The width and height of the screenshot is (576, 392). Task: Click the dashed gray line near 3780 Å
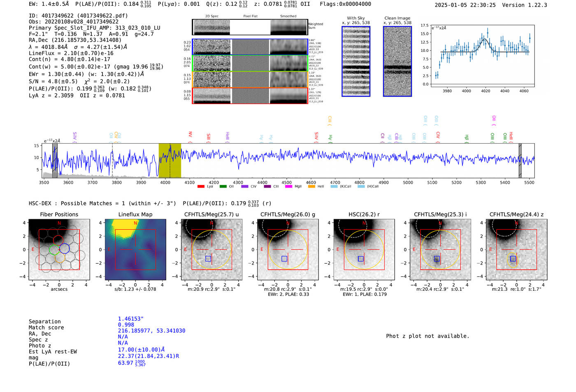(x=112, y=161)
